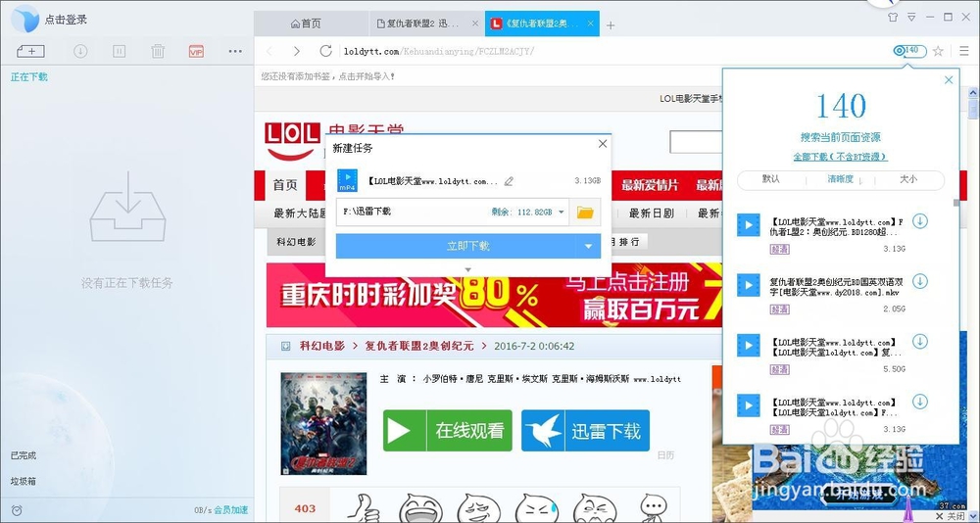The width and height of the screenshot is (980, 523).
Task: Open the VIP toolbar icon
Action: 196,51
